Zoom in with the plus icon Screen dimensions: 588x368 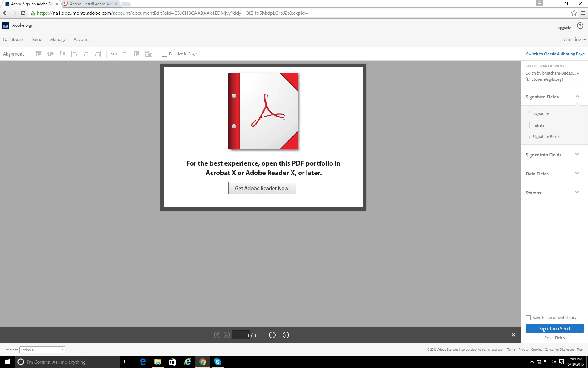[x=286, y=335]
